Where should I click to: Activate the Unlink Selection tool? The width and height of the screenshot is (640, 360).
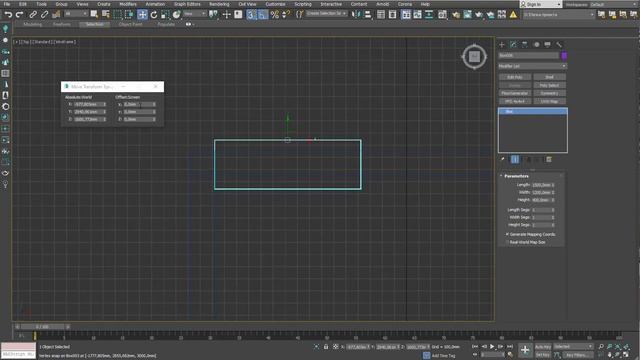click(x=44, y=15)
